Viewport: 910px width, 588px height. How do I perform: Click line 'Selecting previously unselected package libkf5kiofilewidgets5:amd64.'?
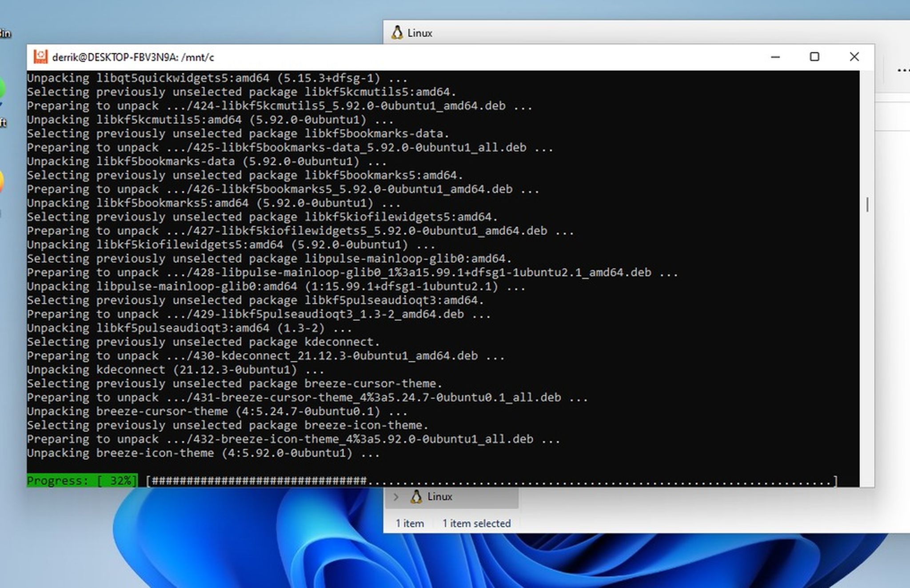pyautogui.click(x=262, y=217)
